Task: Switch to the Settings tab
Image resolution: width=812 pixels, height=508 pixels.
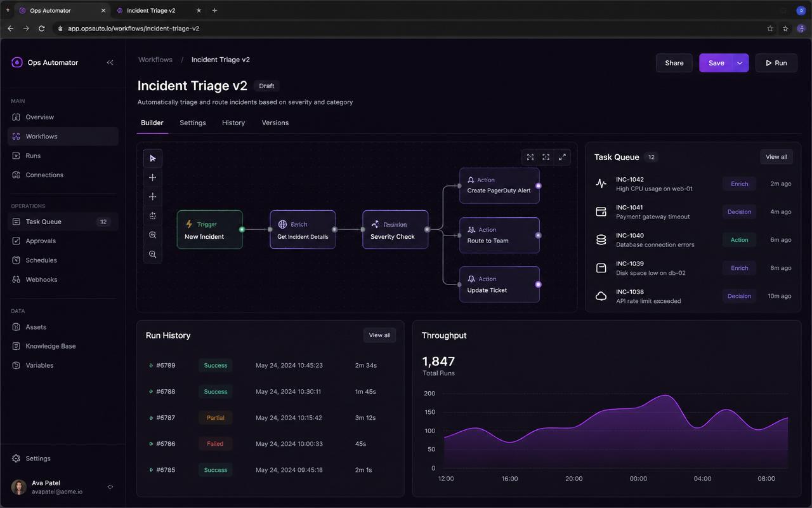Action: tap(193, 123)
